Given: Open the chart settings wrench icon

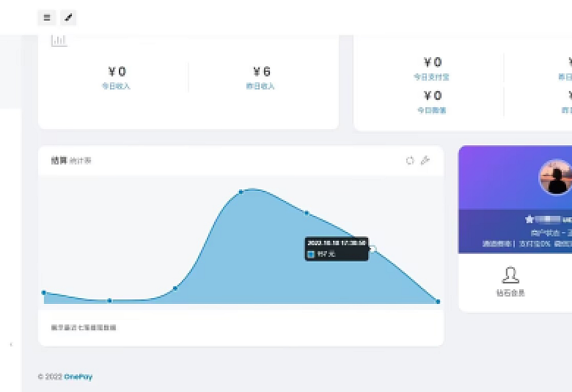Looking at the screenshot, I should point(425,161).
